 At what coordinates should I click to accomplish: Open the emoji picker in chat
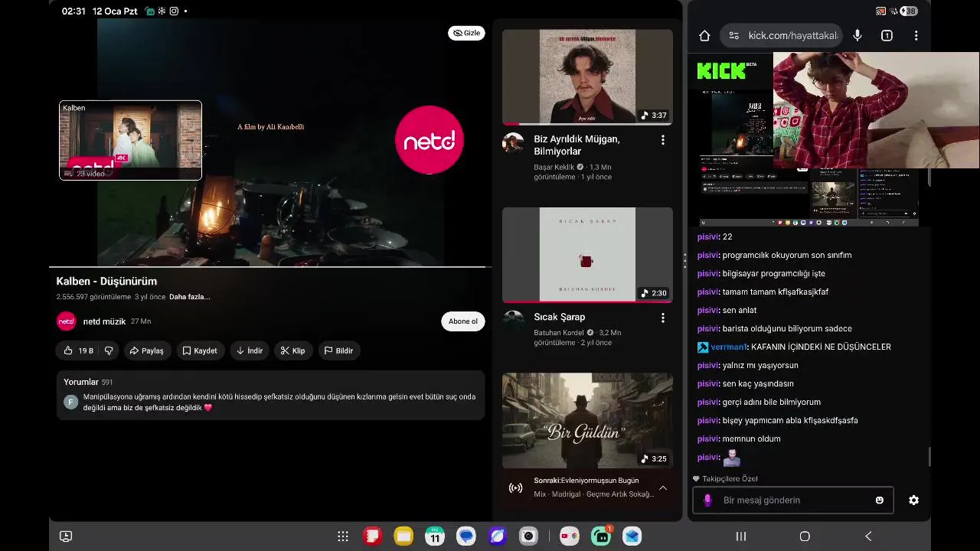click(x=880, y=500)
